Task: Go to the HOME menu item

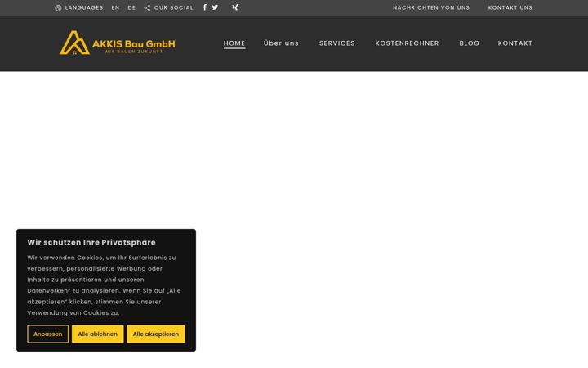Action: (x=234, y=43)
